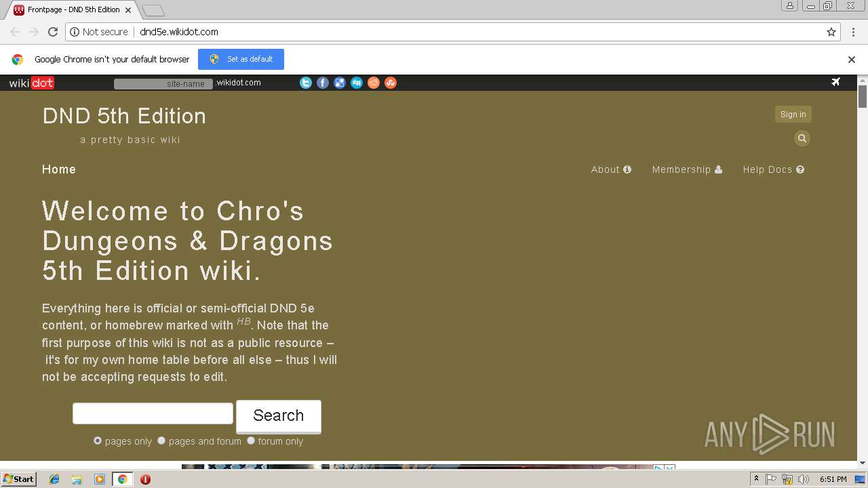Open the Help Docs menu

click(773, 169)
